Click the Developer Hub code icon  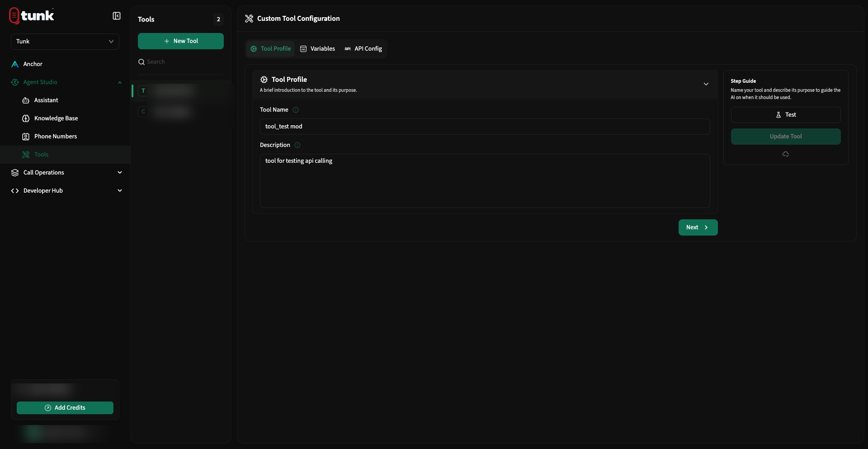point(15,191)
